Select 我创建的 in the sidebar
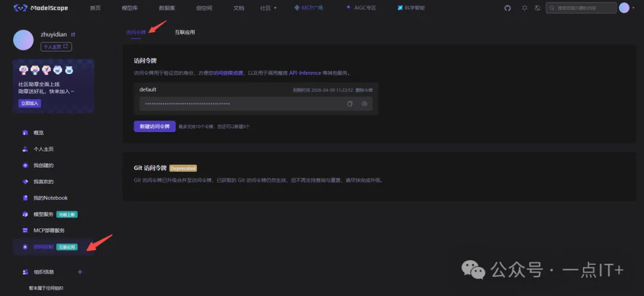The height and width of the screenshot is (296, 644). [x=44, y=165]
